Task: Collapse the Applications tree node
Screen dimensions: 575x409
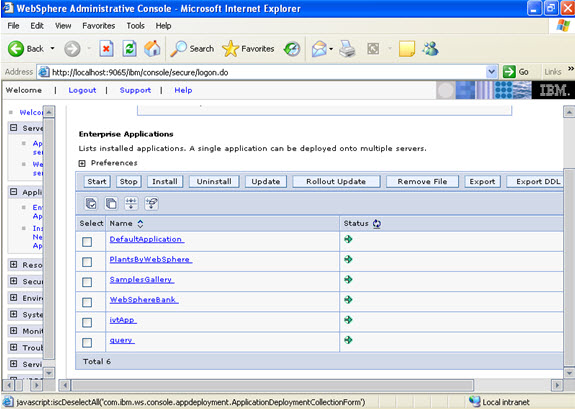Action: pyautogui.click(x=14, y=192)
